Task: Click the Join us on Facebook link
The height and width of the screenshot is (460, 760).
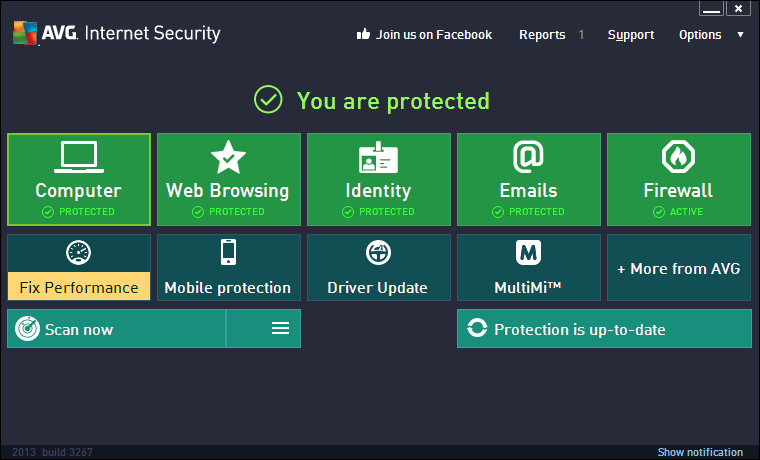Action: pos(424,35)
